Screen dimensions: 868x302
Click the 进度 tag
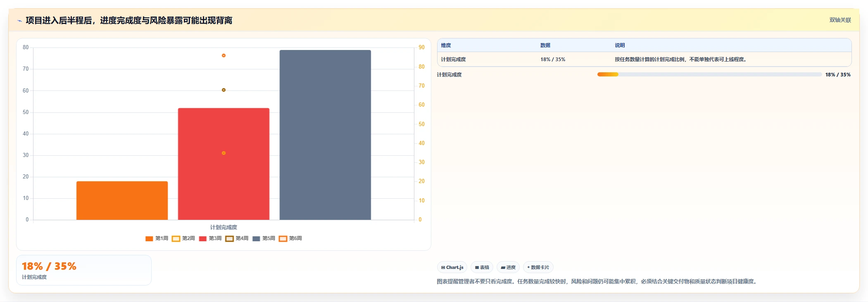508,267
